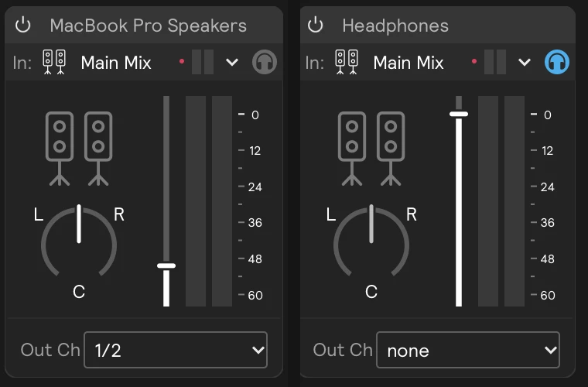Click red signal indicator dot in Headphones panel

tap(474, 61)
